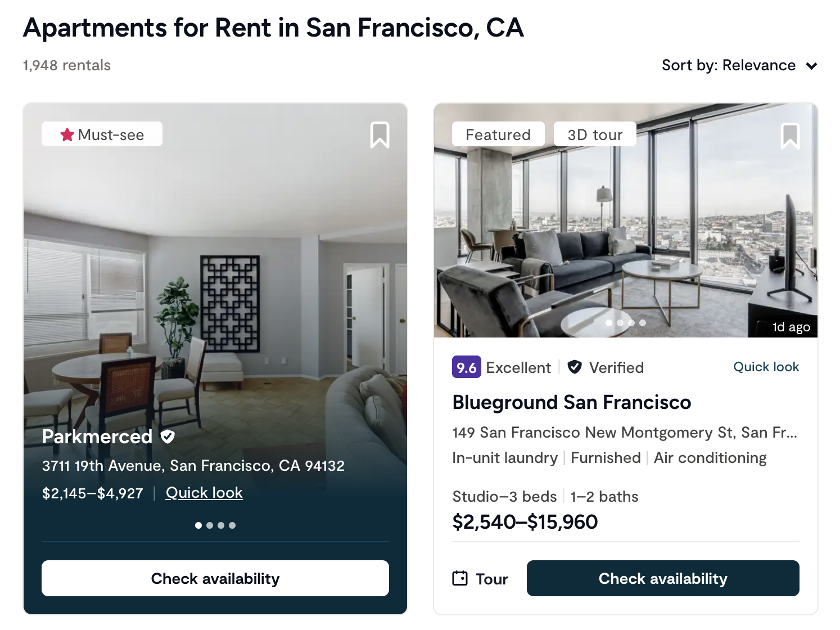Click the Verified shield icon on Blueground
Viewport: 840px width, 630px height.
coord(574,367)
